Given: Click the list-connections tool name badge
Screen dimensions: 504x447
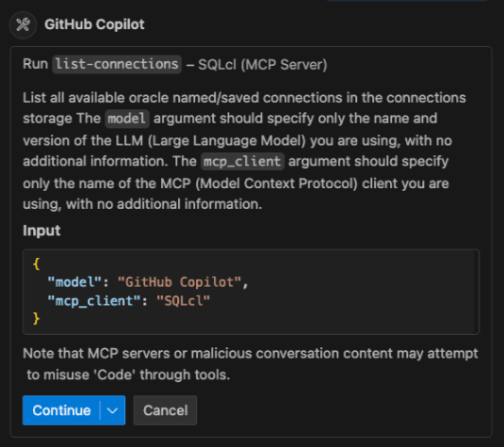Looking at the screenshot, I should point(117,64).
